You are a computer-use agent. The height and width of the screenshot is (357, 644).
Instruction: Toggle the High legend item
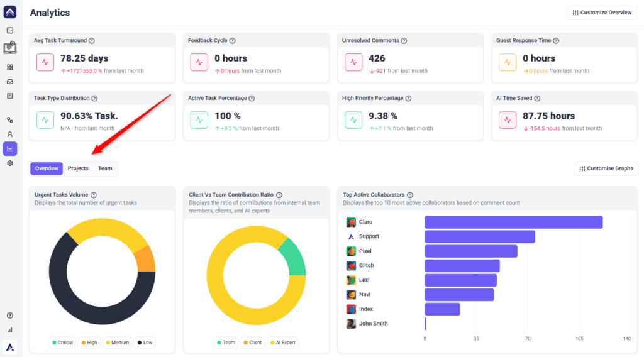(89, 343)
